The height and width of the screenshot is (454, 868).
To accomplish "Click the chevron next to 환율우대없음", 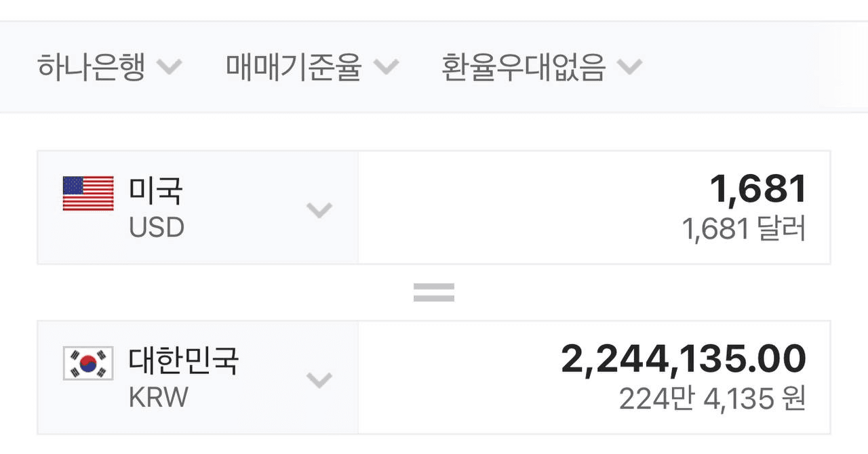I will [x=629, y=67].
